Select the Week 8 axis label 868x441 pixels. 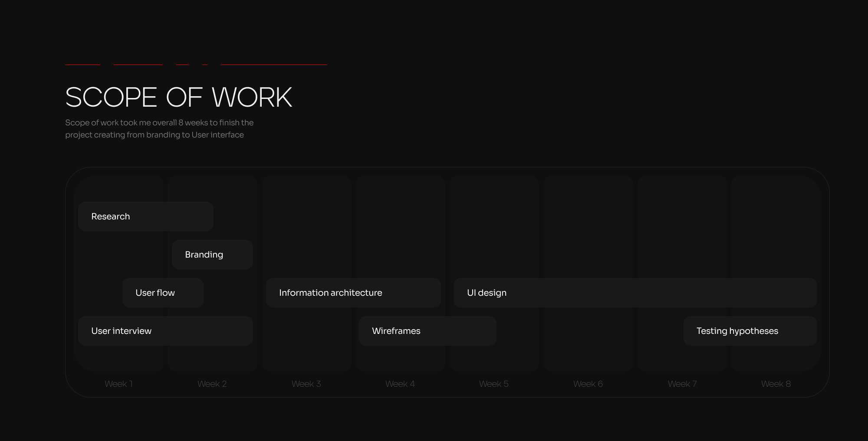click(x=776, y=384)
